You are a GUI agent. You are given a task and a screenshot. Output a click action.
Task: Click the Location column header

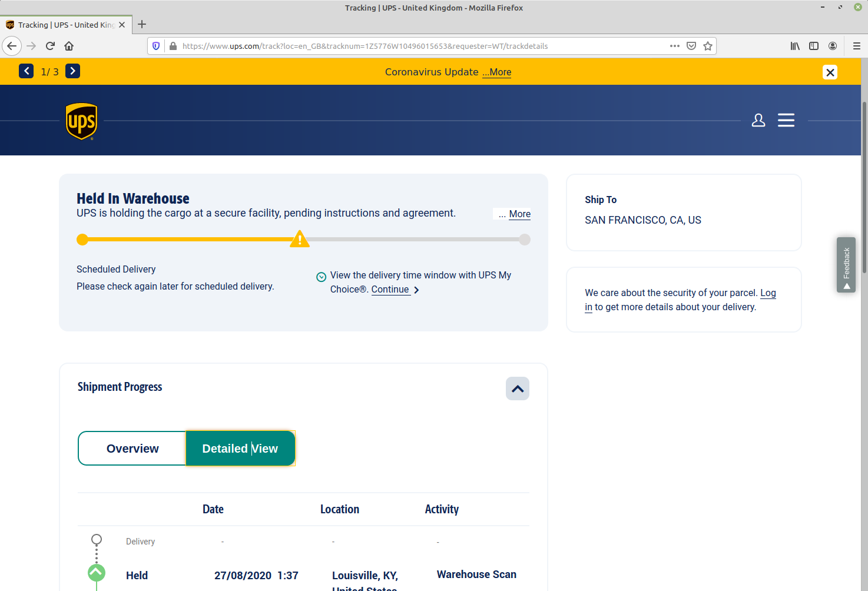tap(340, 509)
